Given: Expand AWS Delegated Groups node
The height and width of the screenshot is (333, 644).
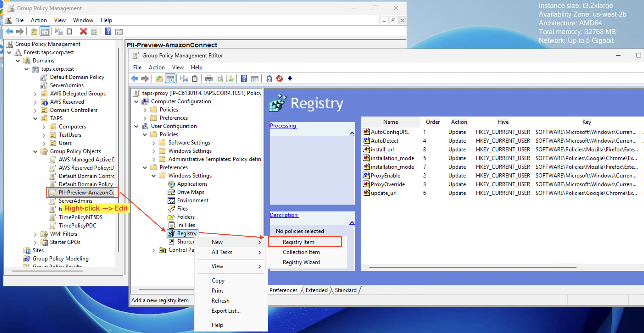Looking at the screenshot, I should tap(35, 94).
